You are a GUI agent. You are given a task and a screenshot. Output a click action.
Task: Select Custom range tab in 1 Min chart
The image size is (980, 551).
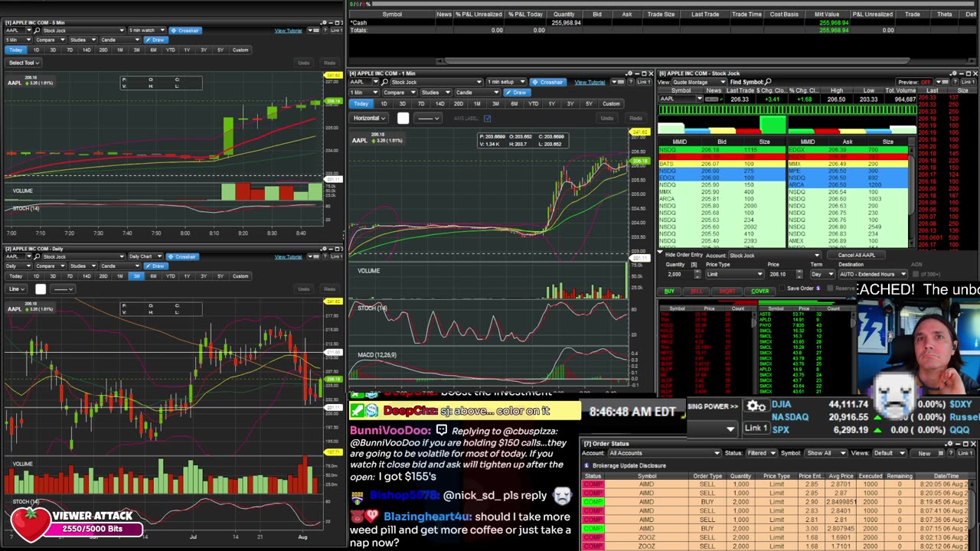click(611, 103)
